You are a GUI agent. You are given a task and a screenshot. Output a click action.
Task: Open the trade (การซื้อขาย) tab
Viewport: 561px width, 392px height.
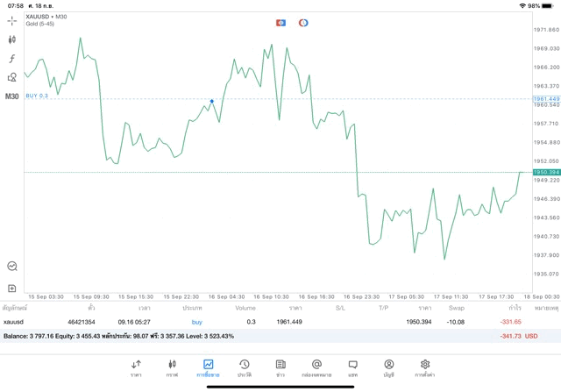pos(208,368)
